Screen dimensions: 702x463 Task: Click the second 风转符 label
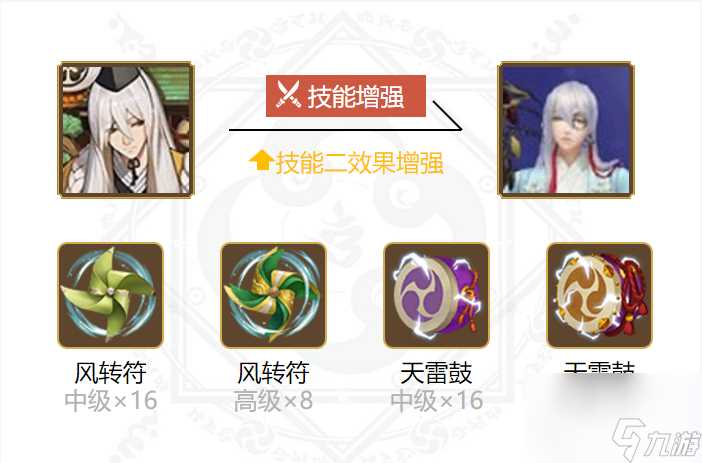click(x=273, y=373)
